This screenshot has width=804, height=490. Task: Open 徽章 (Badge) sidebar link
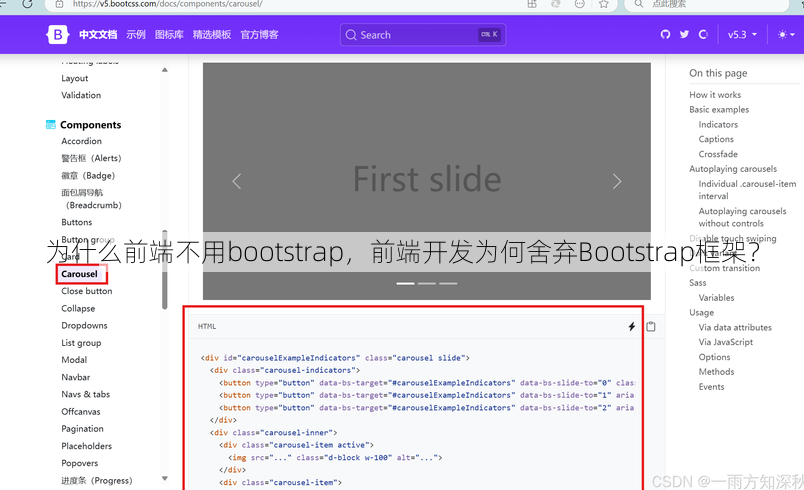(88, 175)
